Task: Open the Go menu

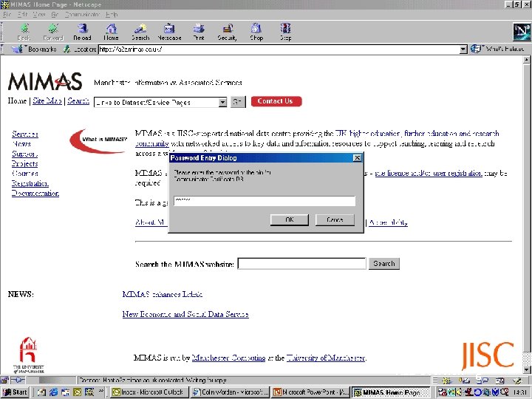Action: pyautogui.click(x=55, y=15)
